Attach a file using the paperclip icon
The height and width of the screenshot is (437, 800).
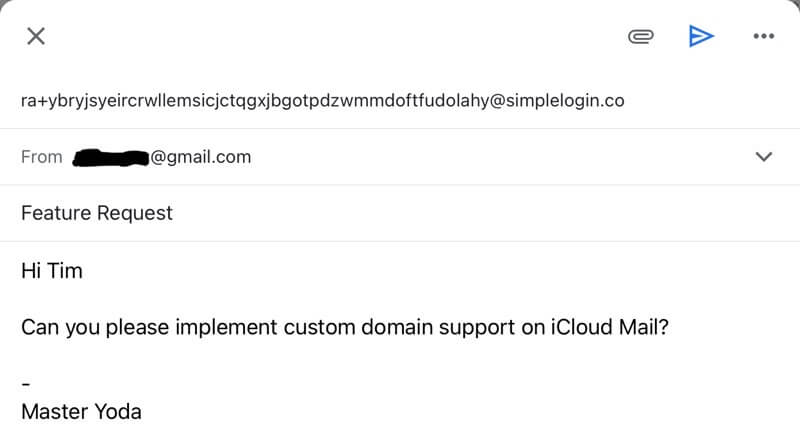click(x=640, y=36)
